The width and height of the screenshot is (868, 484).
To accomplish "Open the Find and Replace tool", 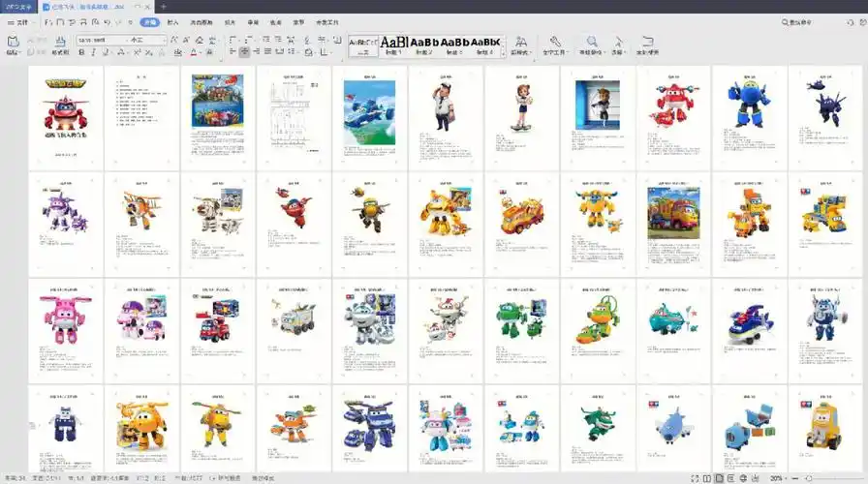I will (x=591, y=44).
